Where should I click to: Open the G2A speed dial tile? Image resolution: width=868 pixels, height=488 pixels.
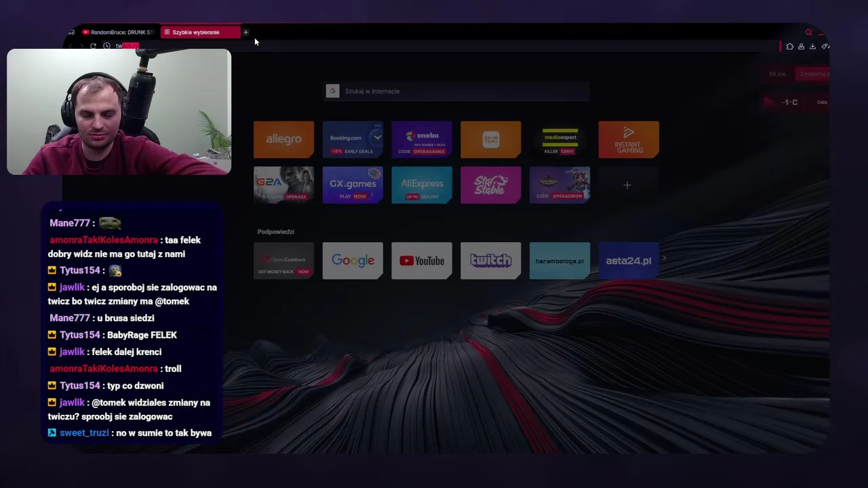(x=283, y=185)
